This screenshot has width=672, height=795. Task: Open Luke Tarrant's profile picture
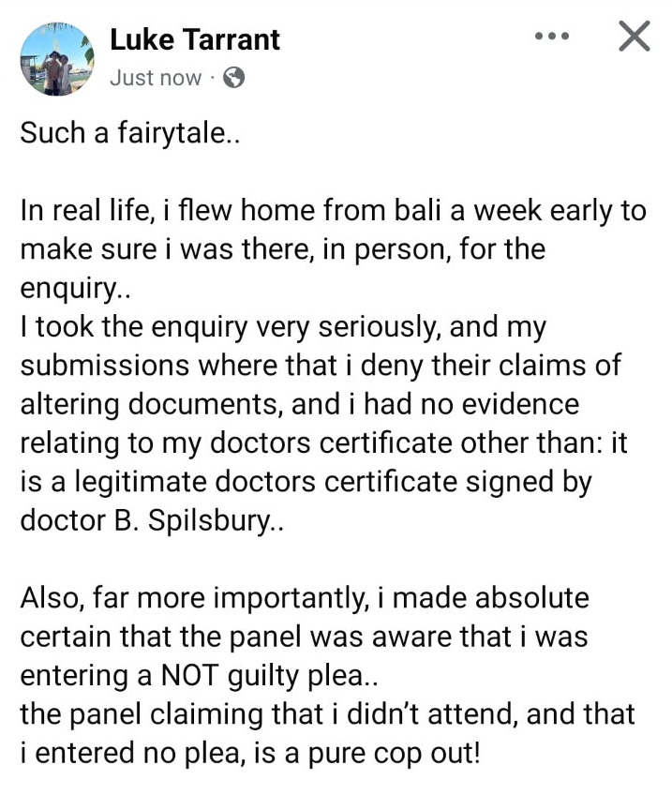[x=56, y=59]
